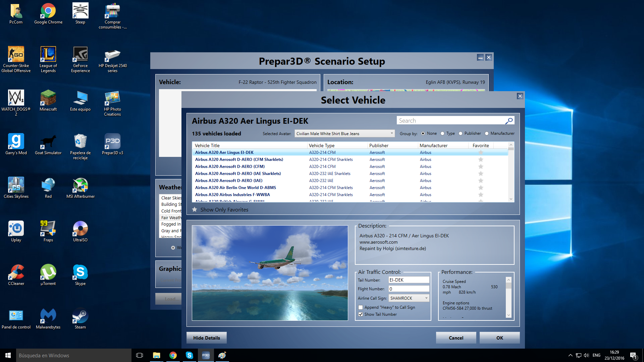Open Malwarebytes desktop icon
The image size is (644, 362).
coord(48,318)
